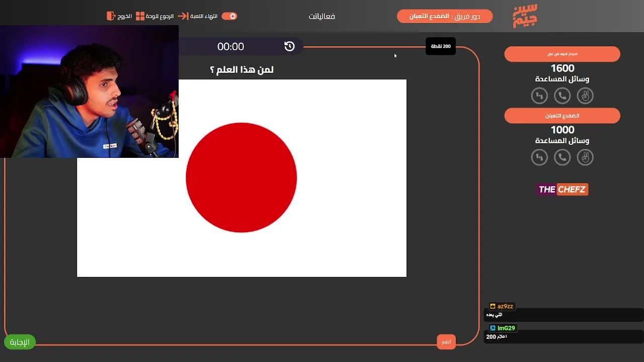Viewport: 644px width, 362px height.
Task: Click the question text لمن هذا العلم ؟
Action: [242, 70]
